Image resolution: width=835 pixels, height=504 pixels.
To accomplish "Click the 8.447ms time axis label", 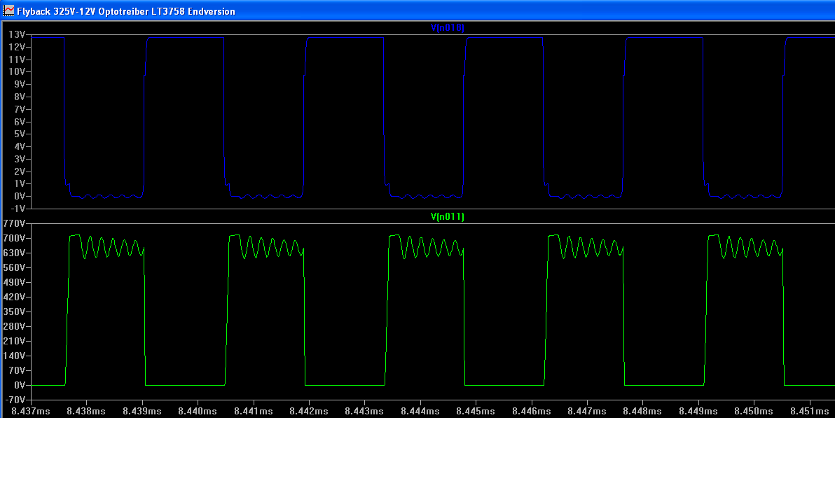I will click(x=587, y=412).
